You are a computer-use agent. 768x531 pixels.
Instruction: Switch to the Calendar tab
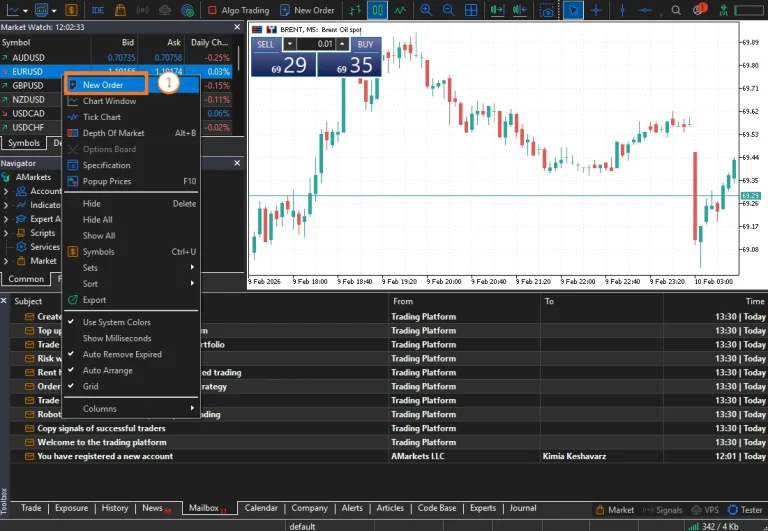pos(261,508)
